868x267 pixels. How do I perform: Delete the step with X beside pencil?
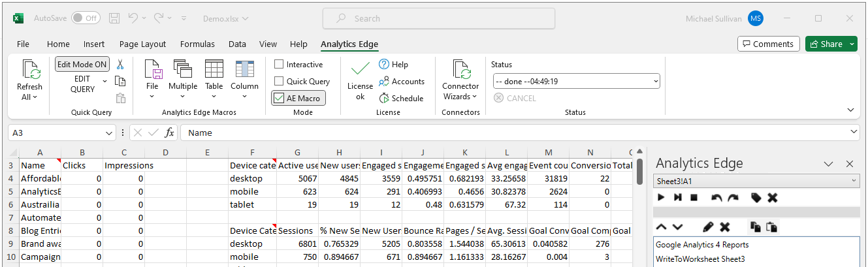coord(724,227)
